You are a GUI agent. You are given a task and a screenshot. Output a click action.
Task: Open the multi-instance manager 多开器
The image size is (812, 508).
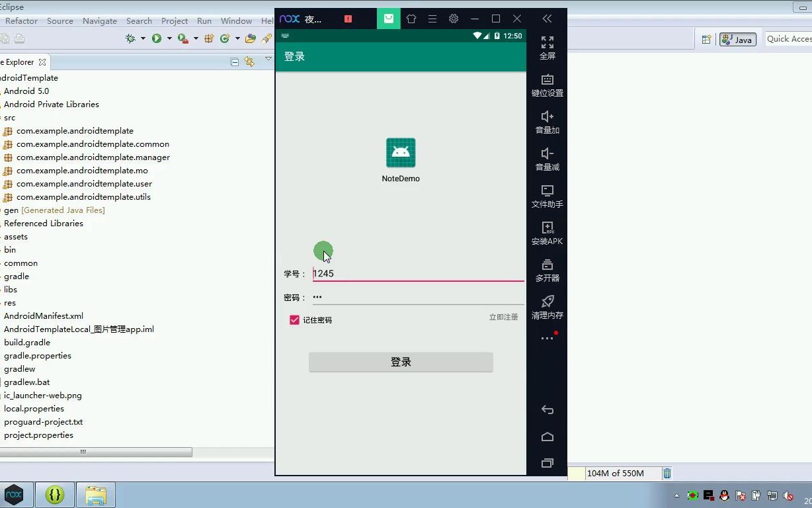(547, 270)
